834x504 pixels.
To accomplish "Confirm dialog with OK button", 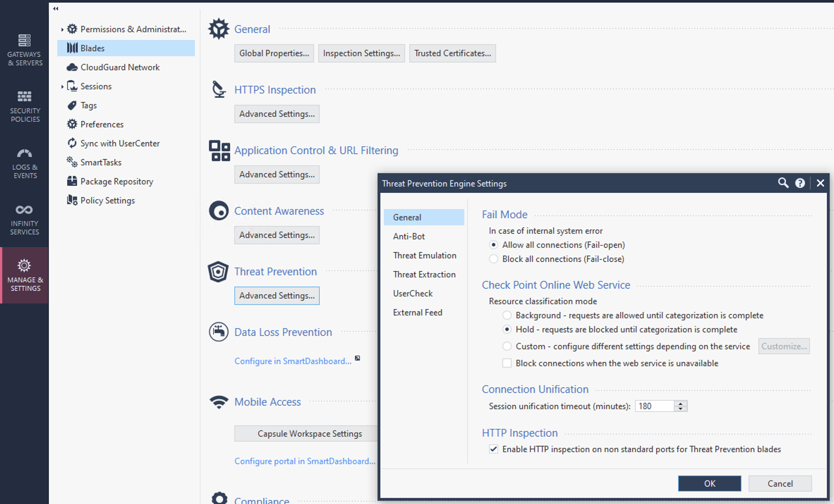I will [709, 483].
